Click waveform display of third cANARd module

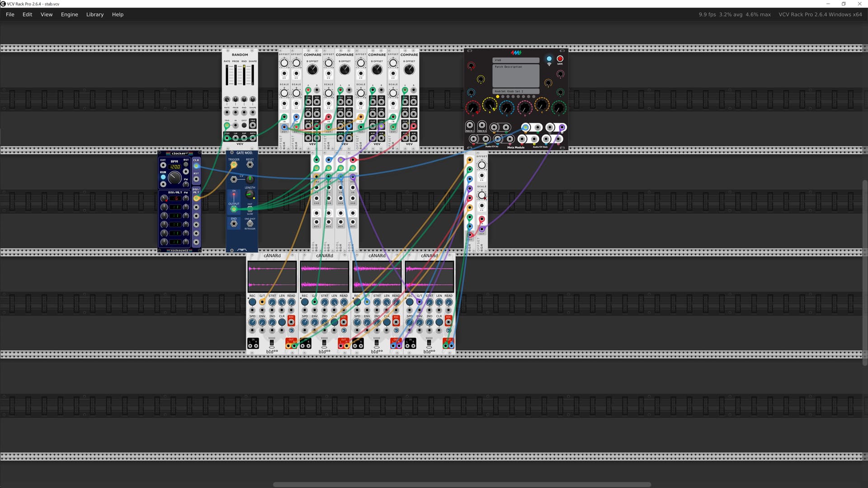[x=377, y=277]
